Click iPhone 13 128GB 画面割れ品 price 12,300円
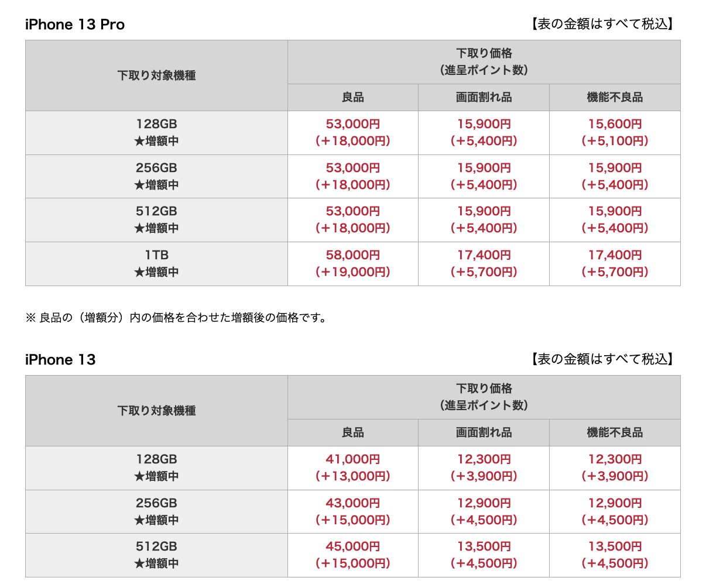The image size is (706, 588). pos(484,459)
